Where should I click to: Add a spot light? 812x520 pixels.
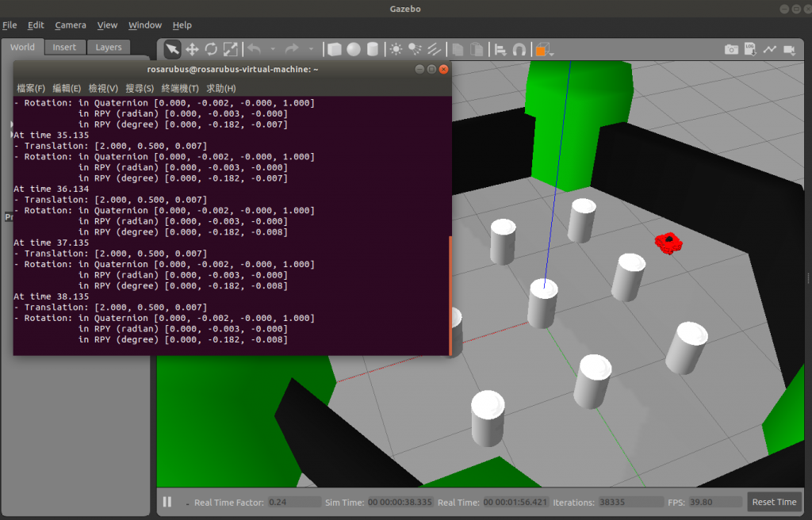(415, 50)
